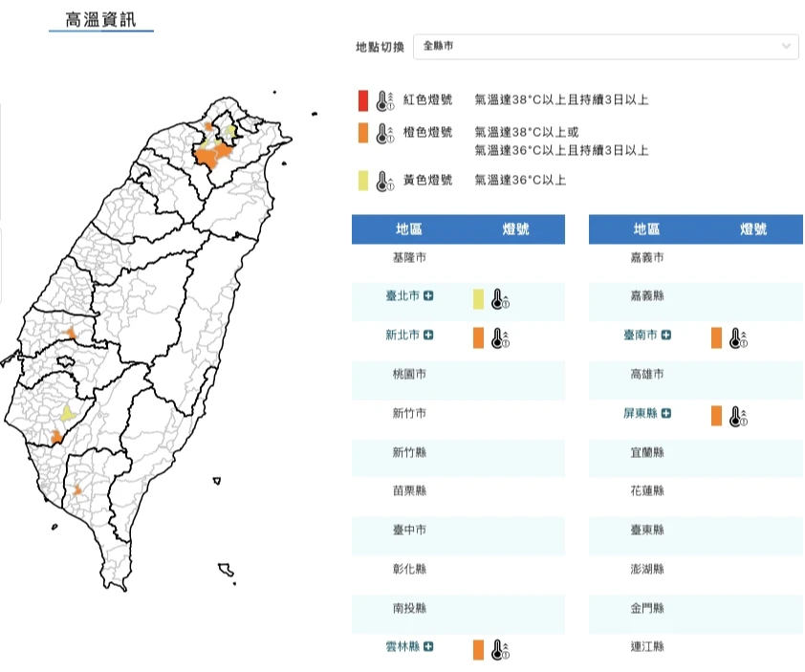
Task: Click the 臺北市 district link
Action: pos(402,296)
